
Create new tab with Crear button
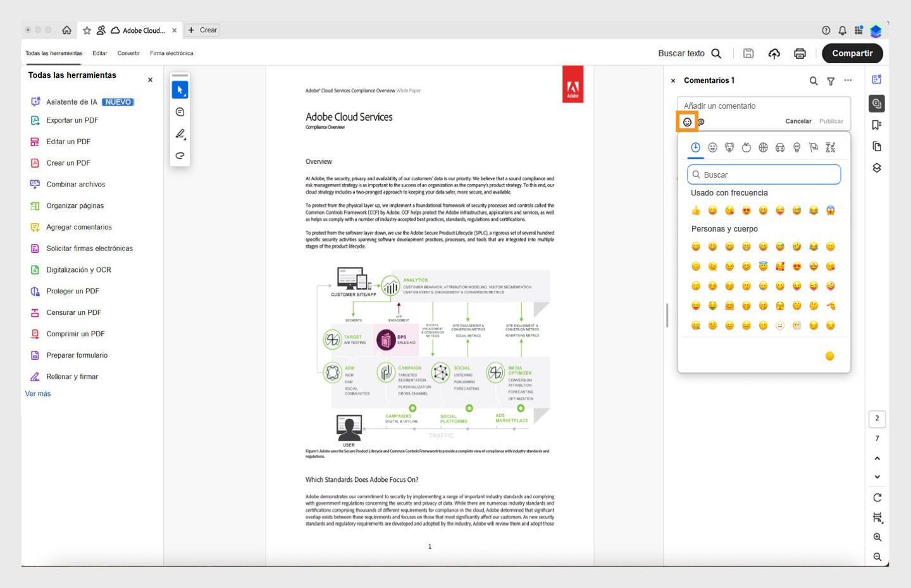(202, 30)
